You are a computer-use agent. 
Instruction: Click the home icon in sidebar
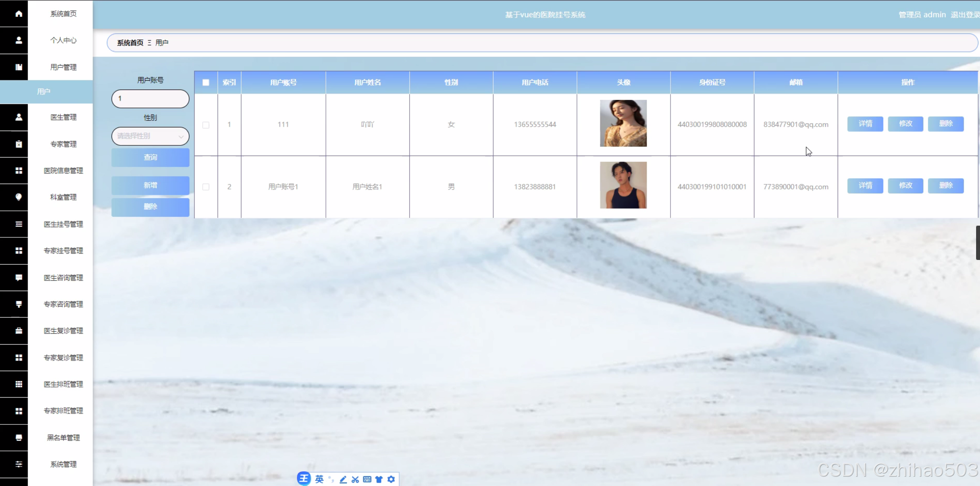[x=18, y=14]
